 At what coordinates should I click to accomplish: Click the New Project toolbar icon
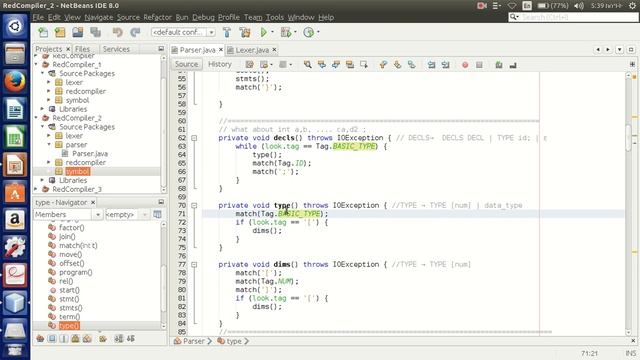60,32
